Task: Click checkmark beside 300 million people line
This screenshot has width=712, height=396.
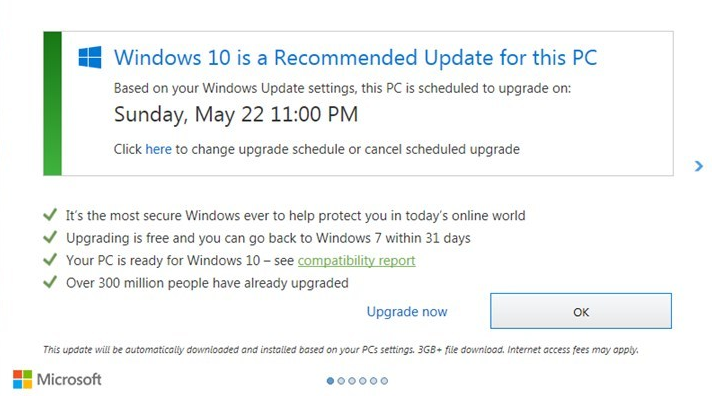Action: coord(50,282)
